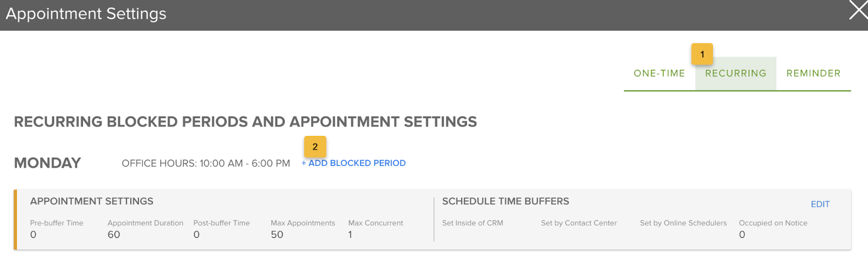Click the Max Concurrent value 1
The width and height of the screenshot is (868, 260).
pos(350,235)
